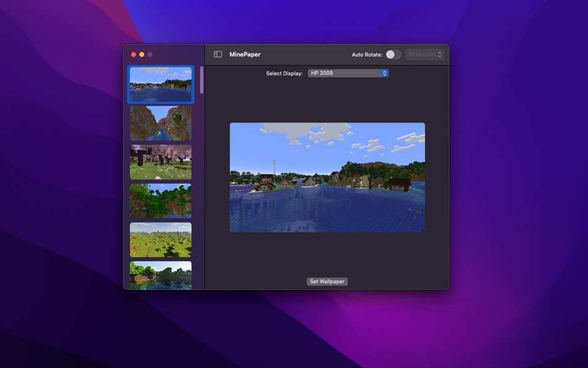This screenshot has height=368, width=588.
Task: Select the canyon river thumbnail
Action: pyautogui.click(x=160, y=123)
